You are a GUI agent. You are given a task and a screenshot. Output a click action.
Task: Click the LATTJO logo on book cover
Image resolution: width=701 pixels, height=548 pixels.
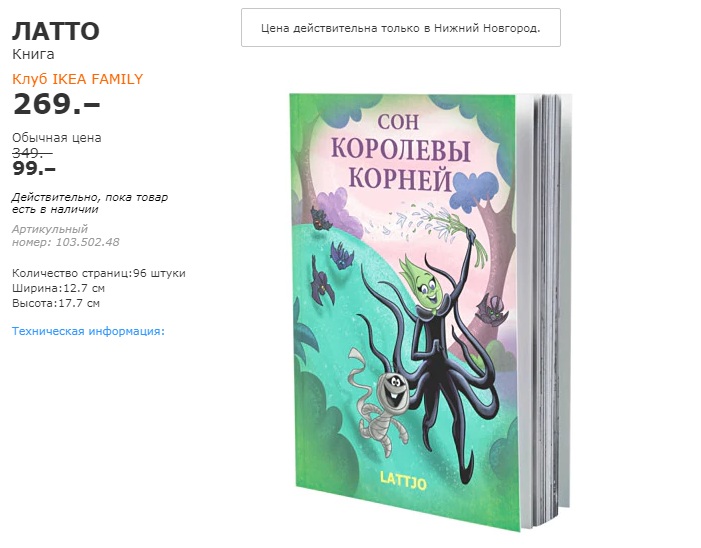click(403, 481)
